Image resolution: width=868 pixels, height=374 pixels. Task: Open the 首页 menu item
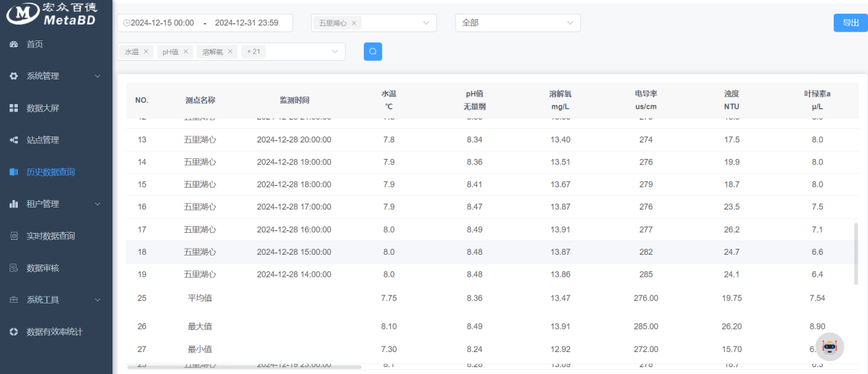35,44
